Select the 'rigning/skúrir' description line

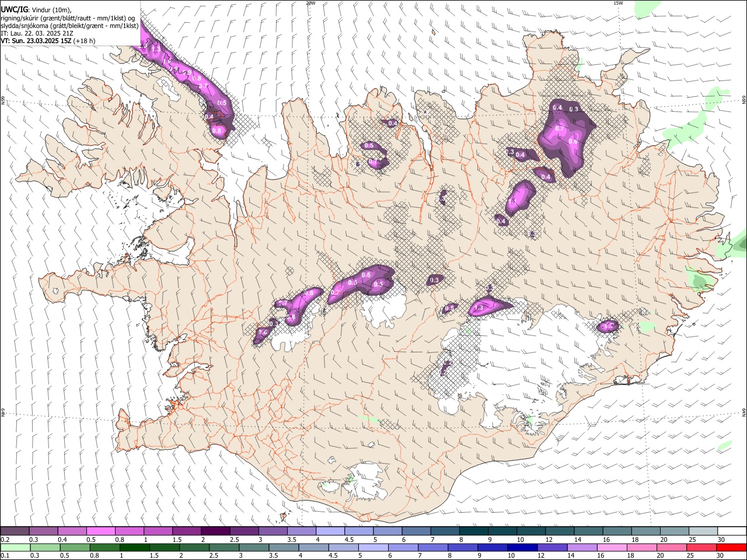pos(68,18)
